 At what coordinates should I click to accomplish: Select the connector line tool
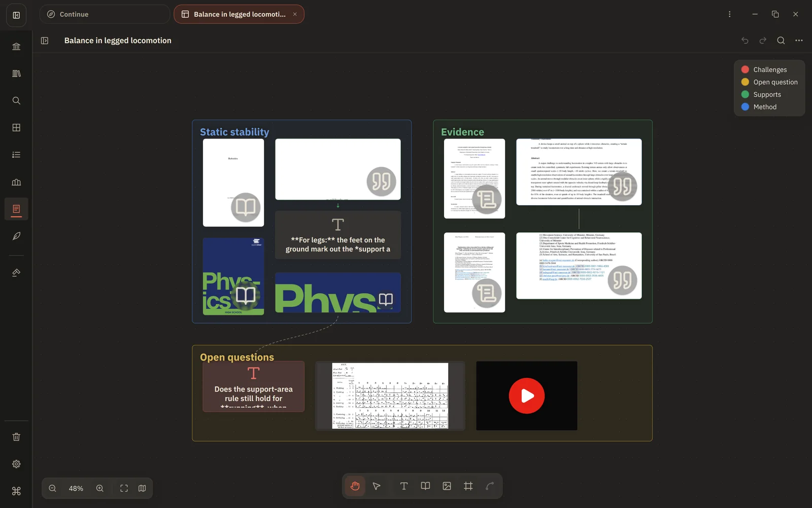pyautogui.click(x=490, y=486)
